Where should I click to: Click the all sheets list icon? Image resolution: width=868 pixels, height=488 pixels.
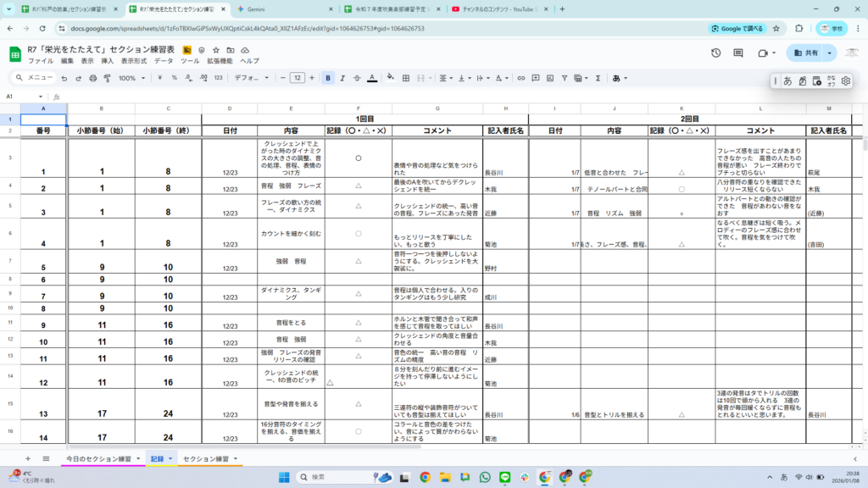tap(46, 458)
